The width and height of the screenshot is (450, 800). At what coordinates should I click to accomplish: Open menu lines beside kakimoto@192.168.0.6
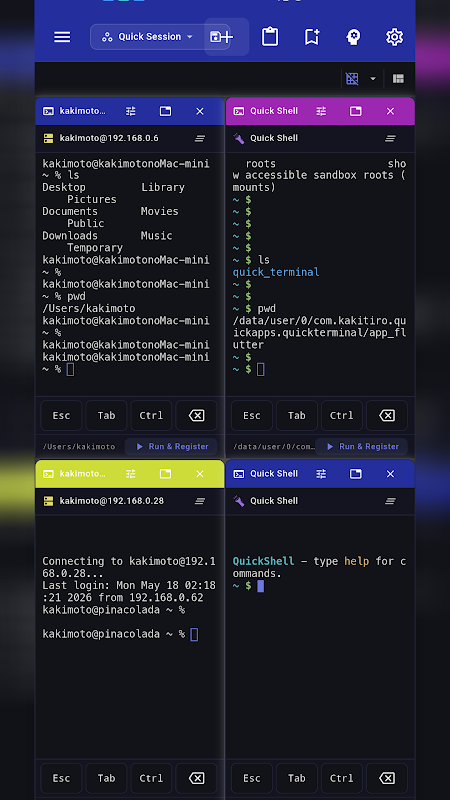coord(200,138)
